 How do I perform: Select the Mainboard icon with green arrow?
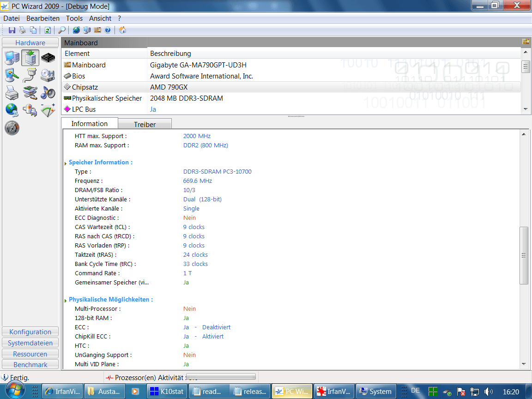pyautogui.click(x=30, y=58)
